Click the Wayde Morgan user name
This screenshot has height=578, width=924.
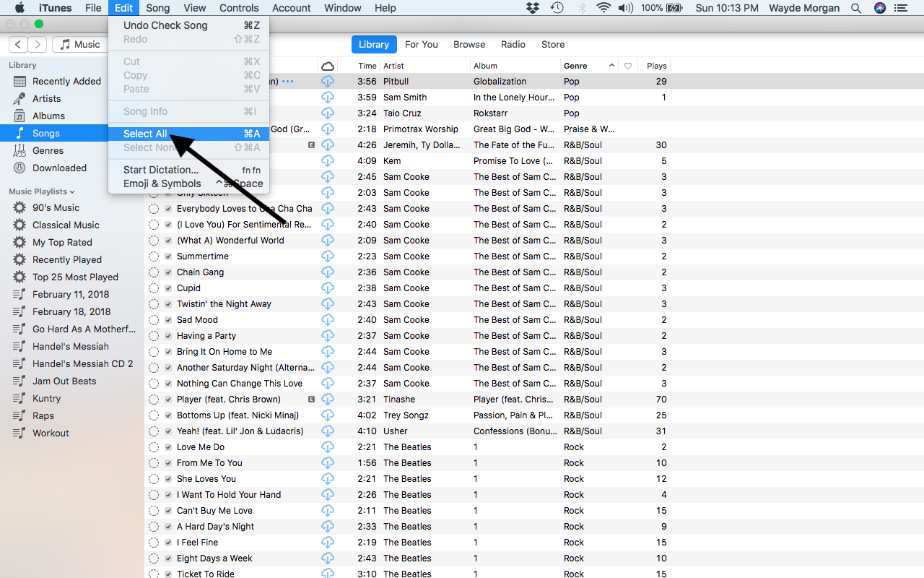coord(806,8)
